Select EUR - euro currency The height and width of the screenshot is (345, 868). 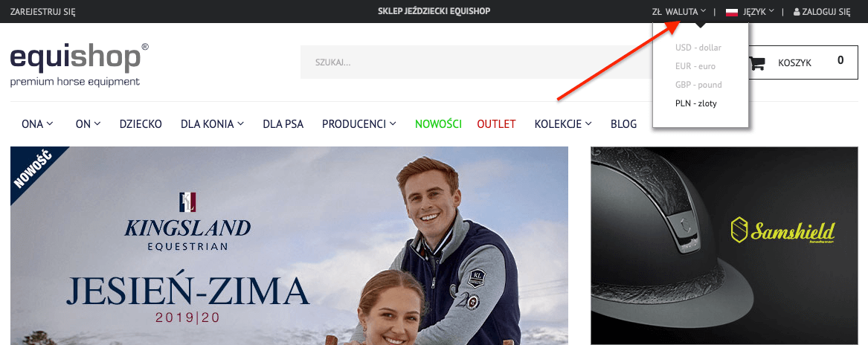click(695, 66)
